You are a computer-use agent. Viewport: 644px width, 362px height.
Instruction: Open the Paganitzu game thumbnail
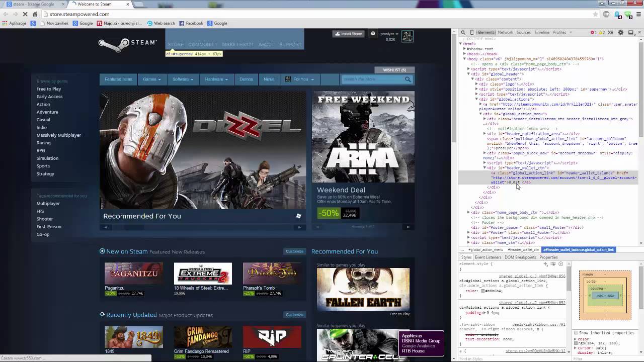[134, 274]
